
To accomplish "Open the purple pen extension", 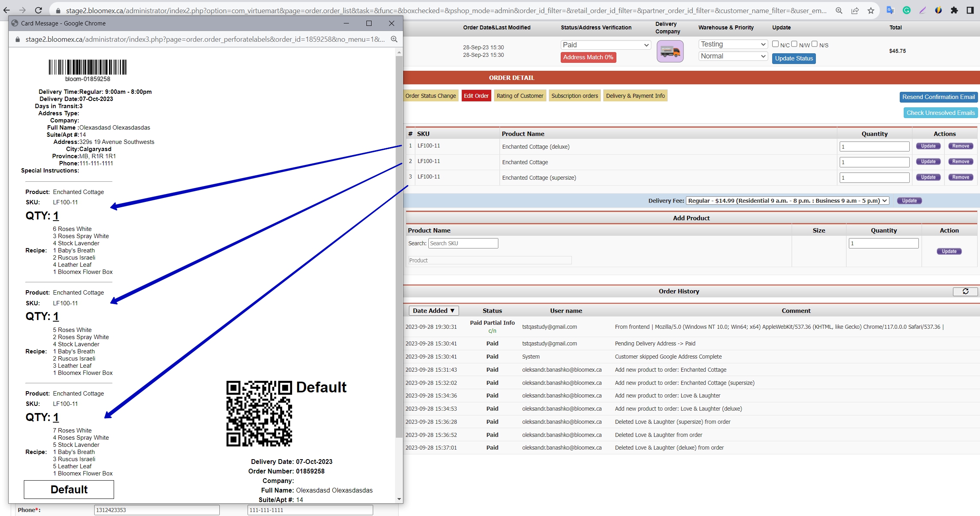I will 922,11.
